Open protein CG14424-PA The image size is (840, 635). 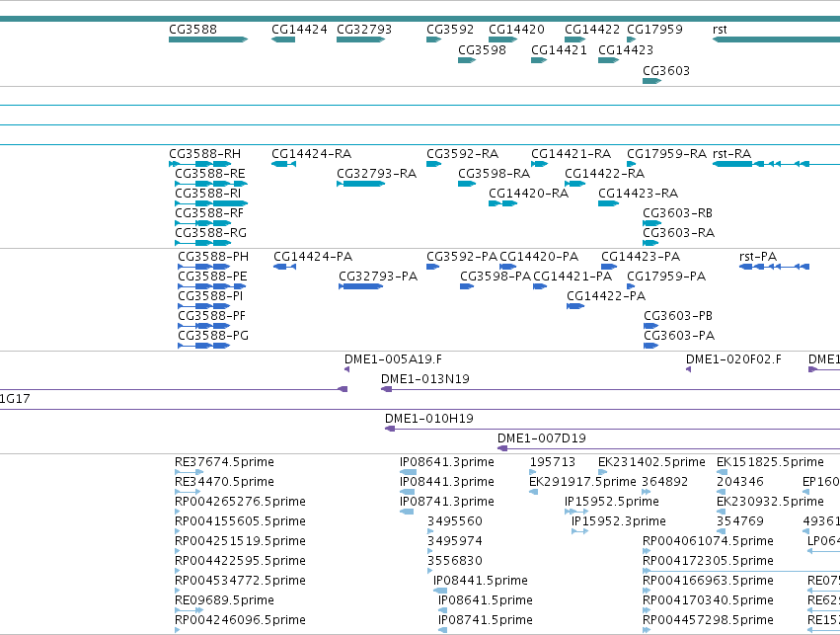click(313, 257)
